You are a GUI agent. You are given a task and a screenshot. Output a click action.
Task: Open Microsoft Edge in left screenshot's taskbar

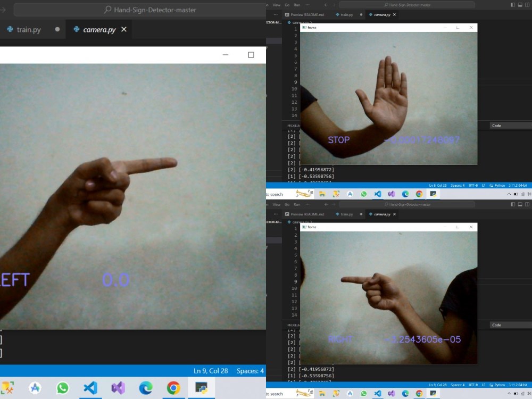pos(146,388)
